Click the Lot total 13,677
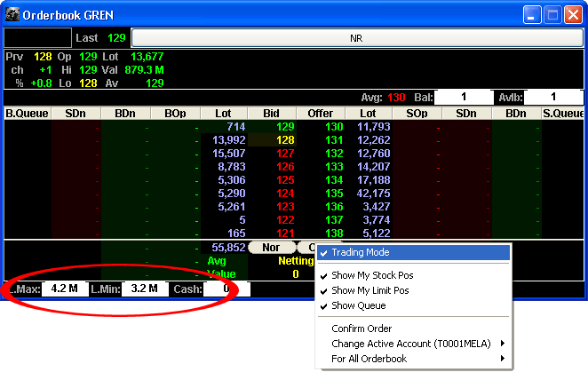 147,57
